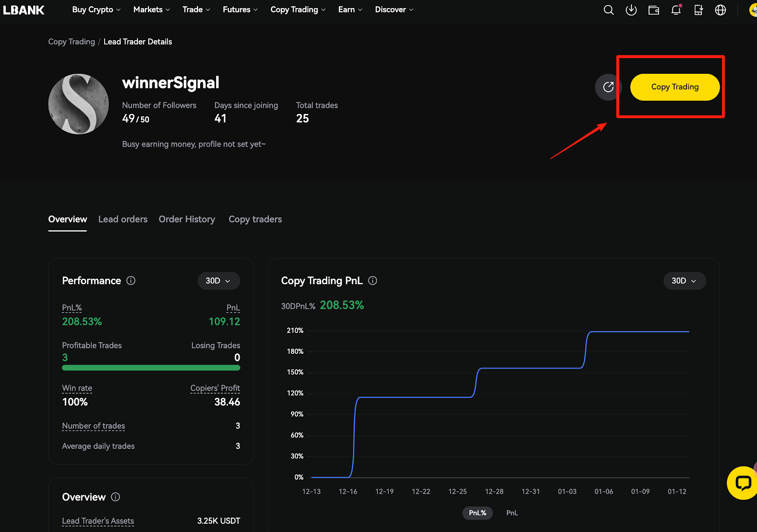This screenshot has width=757, height=532.
Task: Switch chart to PnL% view
Action: (477, 513)
